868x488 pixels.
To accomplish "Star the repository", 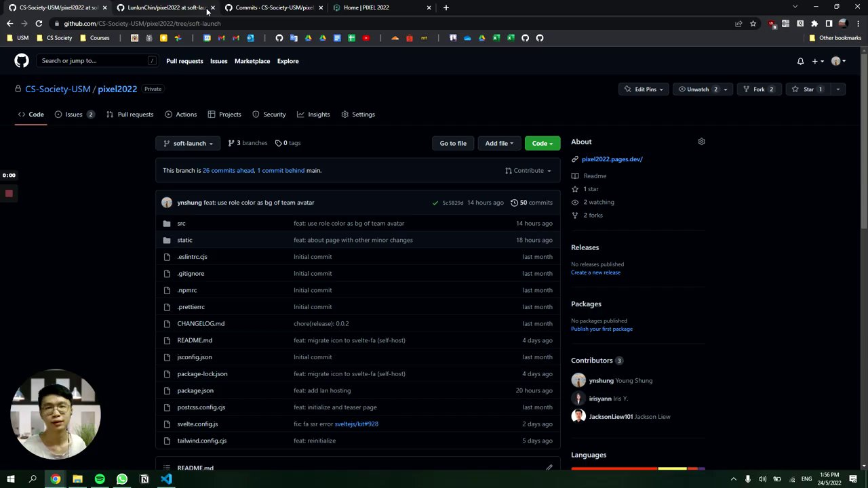I will 808,89.
